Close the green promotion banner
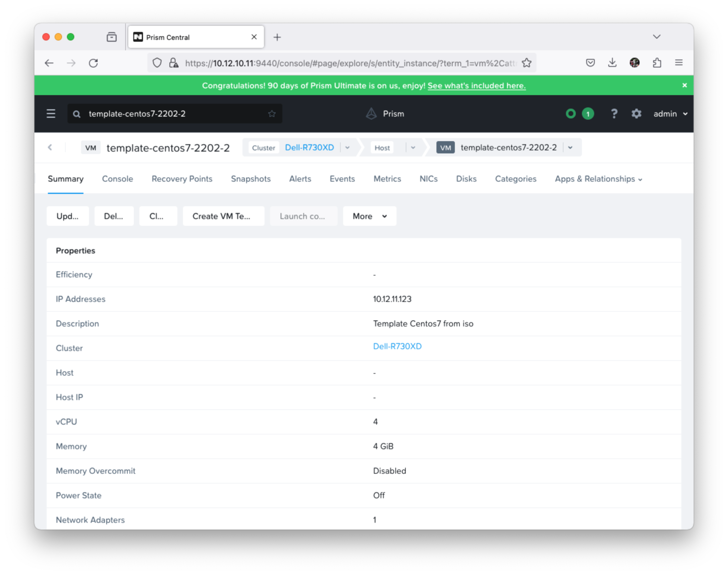The image size is (728, 575). (684, 85)
